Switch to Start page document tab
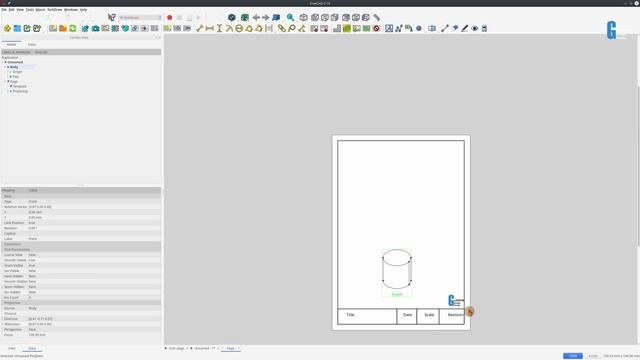Image resolution: width=640 pixels, height=360 pixels. [175, 348]
